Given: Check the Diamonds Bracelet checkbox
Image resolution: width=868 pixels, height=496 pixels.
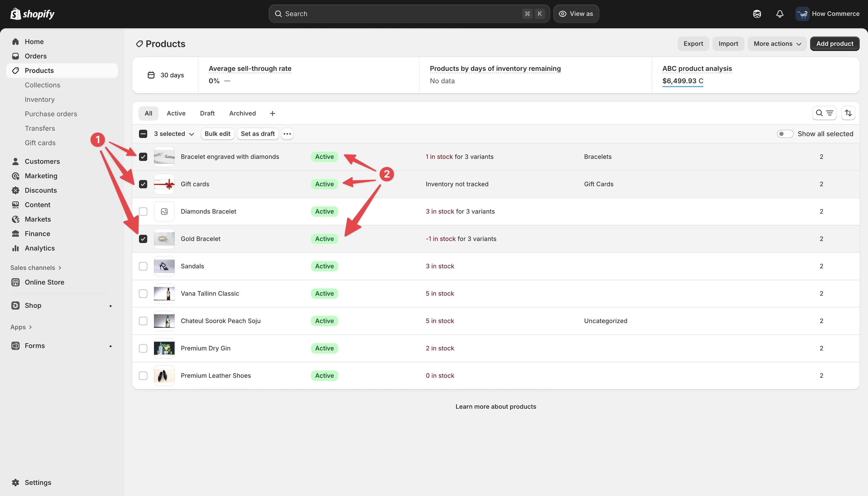Looking at the screenshot, I should 143,211.
